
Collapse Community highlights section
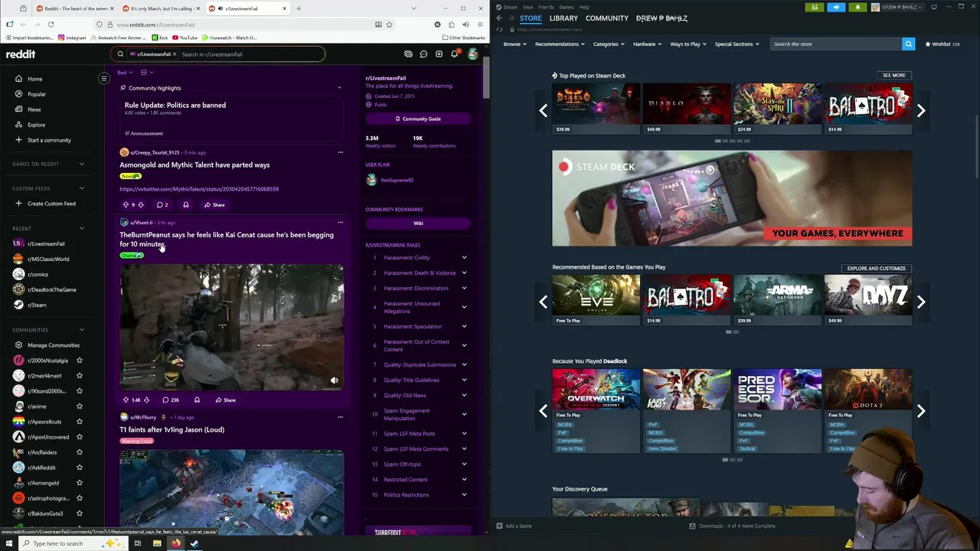pyautogui.click(x=339, y=88)
